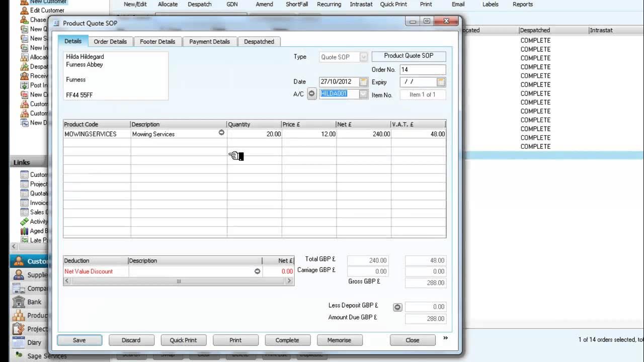Click the Net Value Discount arrow button
The image size is (644, 362).
click(257, 271)
